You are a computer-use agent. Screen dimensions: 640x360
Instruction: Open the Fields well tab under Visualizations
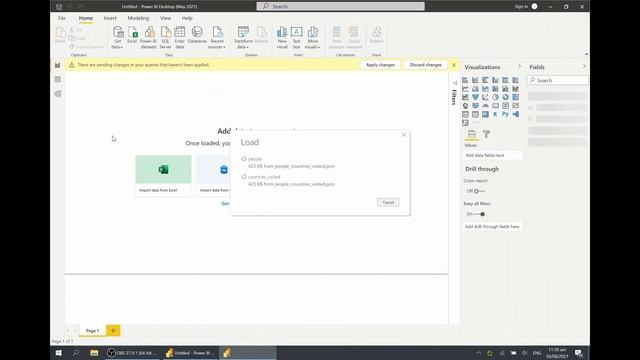point(472,134)
